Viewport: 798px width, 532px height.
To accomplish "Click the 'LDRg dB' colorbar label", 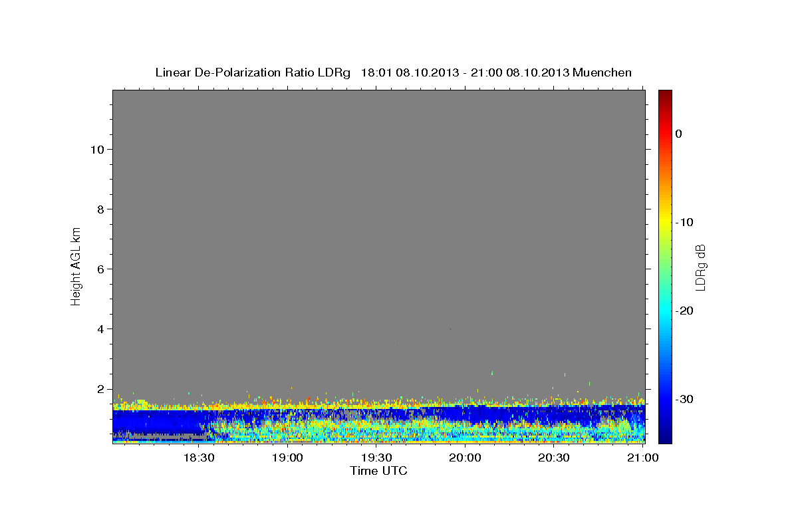I will click(x=700, y=267).
